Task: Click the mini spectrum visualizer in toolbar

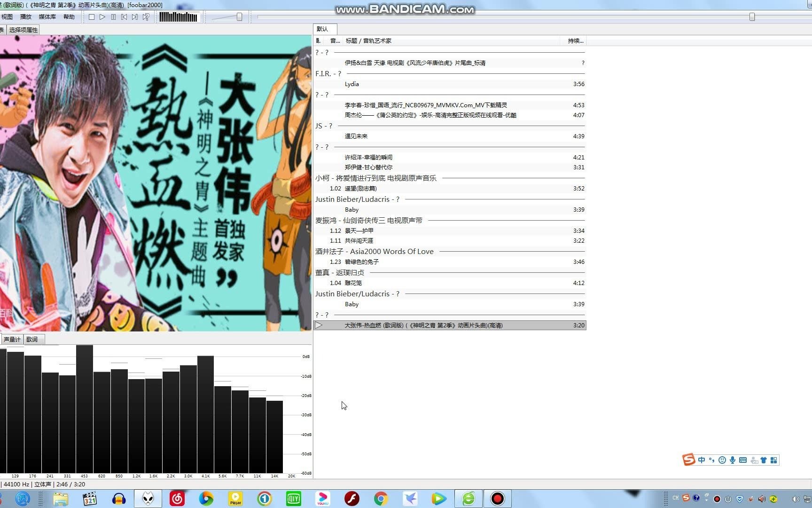Action: [x=179, y=17]
